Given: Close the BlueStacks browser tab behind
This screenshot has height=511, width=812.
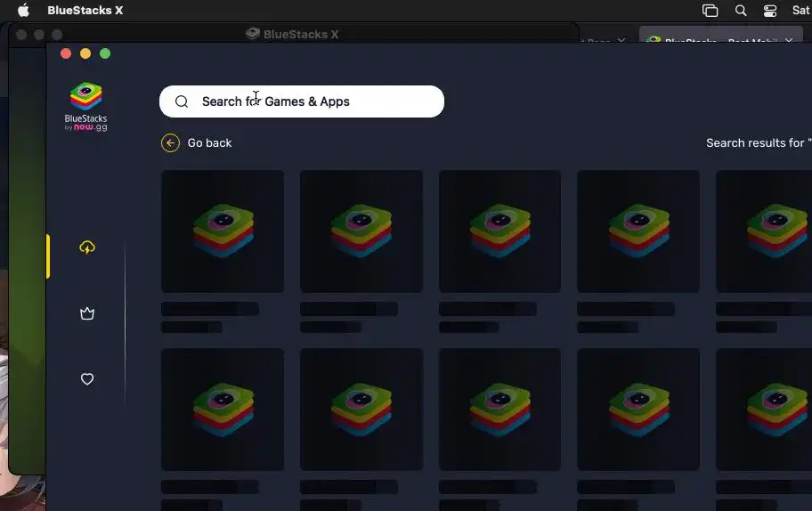Looking at the screenshot, I should pos(789,40).
